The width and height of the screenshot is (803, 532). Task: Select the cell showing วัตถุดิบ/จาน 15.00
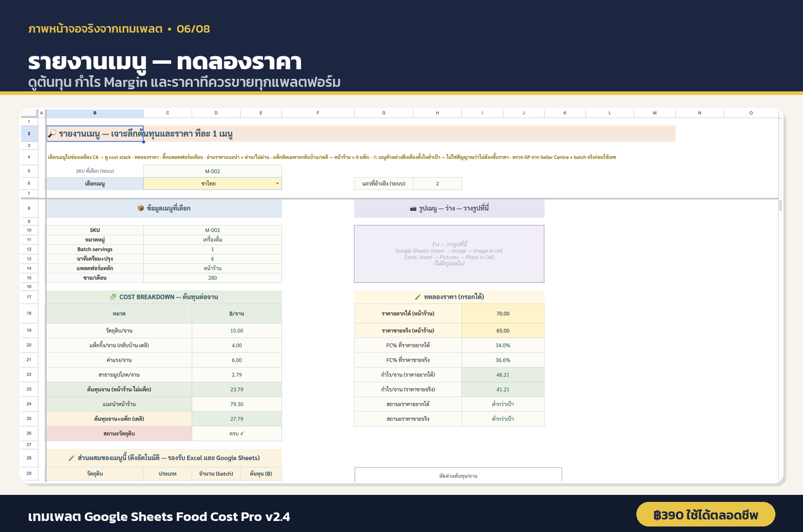pos(236,331)
